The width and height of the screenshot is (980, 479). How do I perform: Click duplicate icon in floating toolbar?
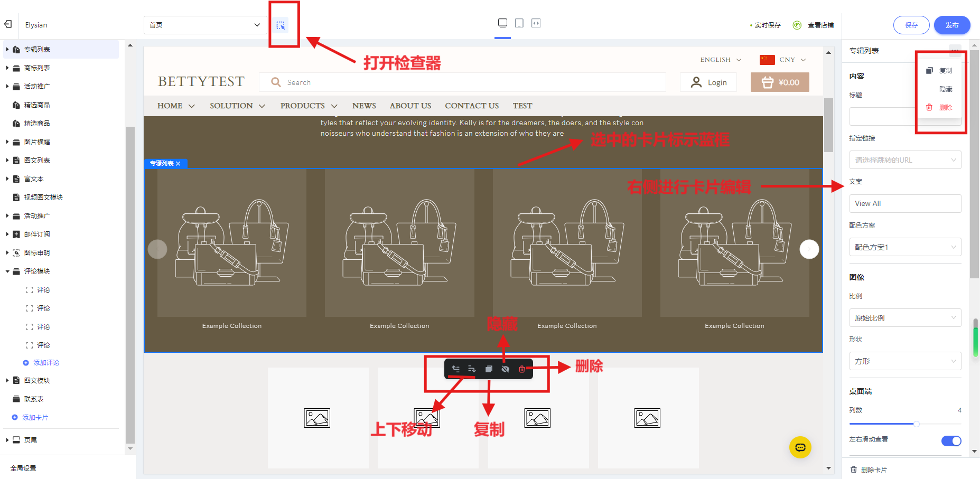(x=489, y=369)
